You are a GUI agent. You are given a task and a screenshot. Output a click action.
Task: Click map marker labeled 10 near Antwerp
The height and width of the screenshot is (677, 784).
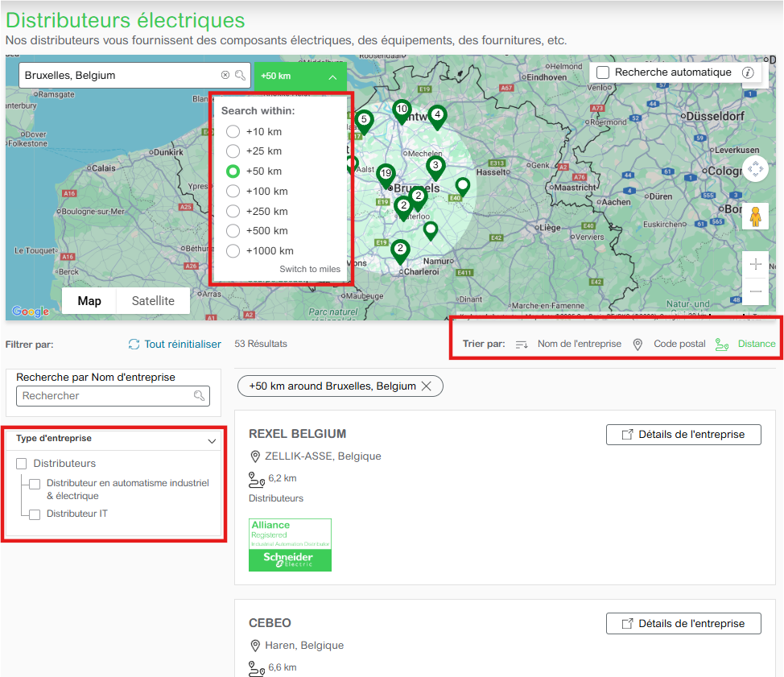(x=402, y=112)
